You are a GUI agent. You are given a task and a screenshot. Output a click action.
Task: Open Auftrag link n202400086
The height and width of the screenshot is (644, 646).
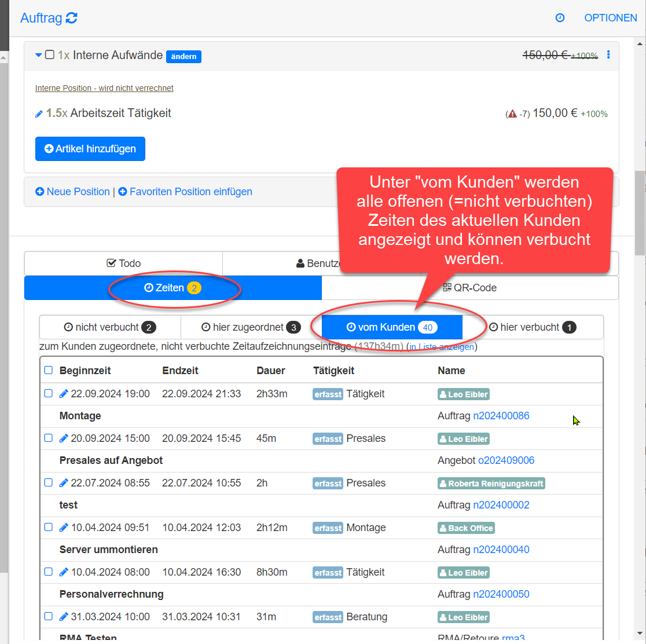coord(501,416)
